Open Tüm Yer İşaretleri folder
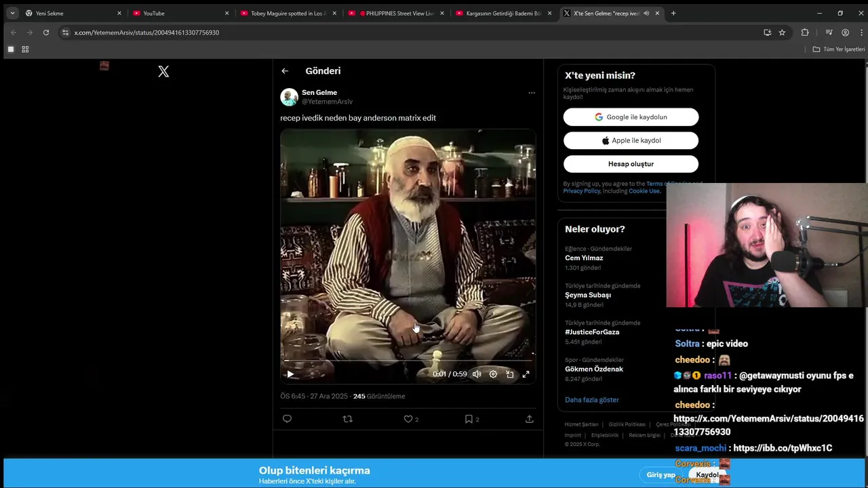868x488 pixels. coord(839,49)
